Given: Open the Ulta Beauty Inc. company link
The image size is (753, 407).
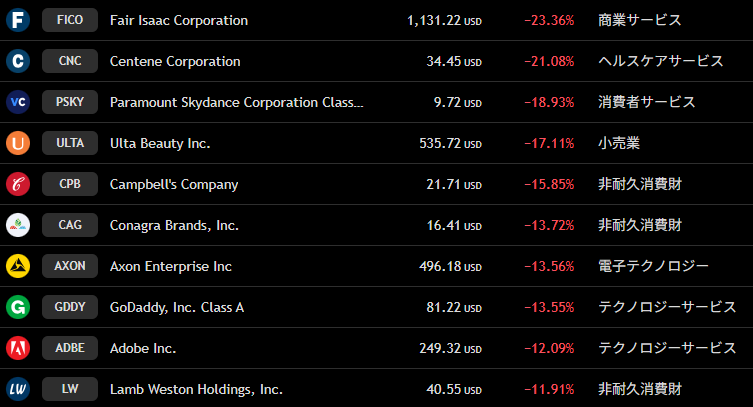Looking at the screenshot, I should (x=160, y=143).
